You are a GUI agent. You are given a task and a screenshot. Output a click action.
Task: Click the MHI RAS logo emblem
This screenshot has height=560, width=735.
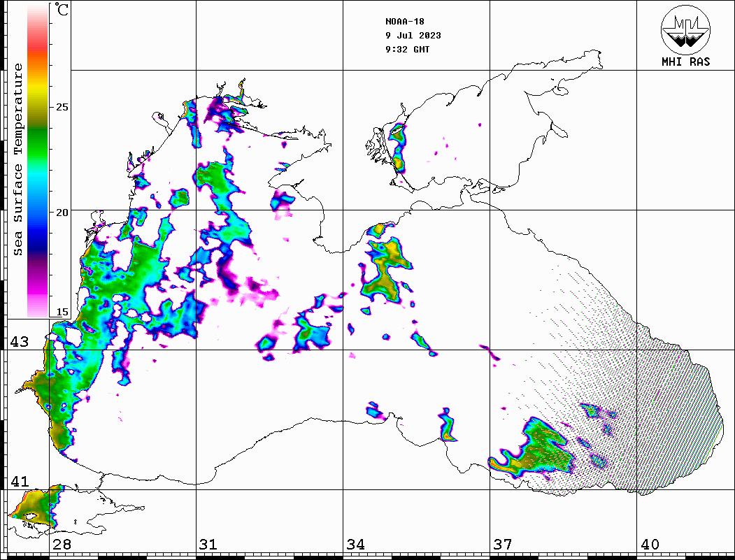click(685, 29)
